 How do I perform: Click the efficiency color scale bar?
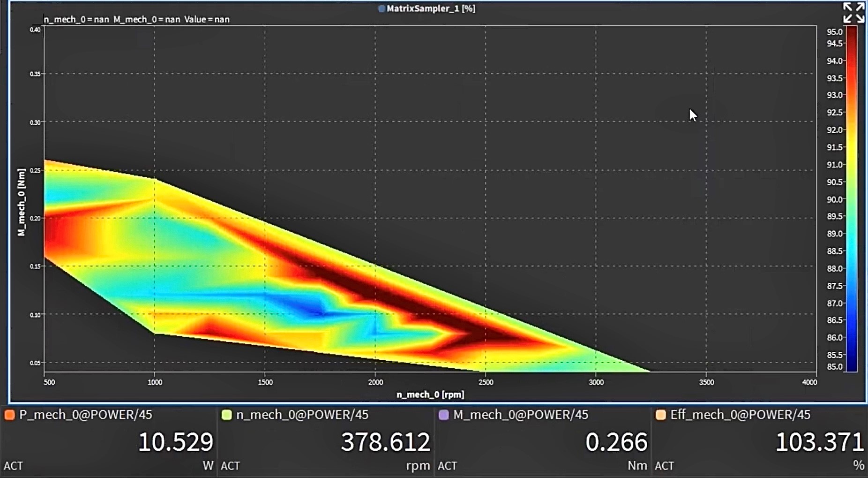[x=852, y=199]
